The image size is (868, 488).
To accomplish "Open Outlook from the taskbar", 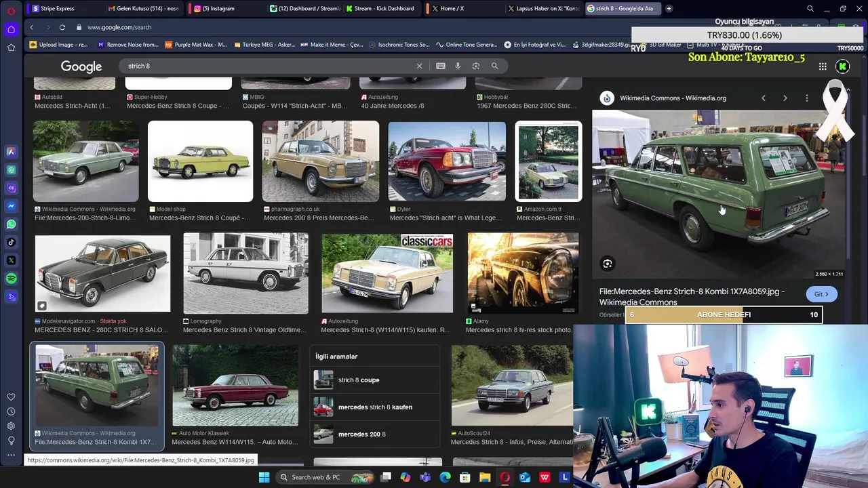I will [525, 477].
